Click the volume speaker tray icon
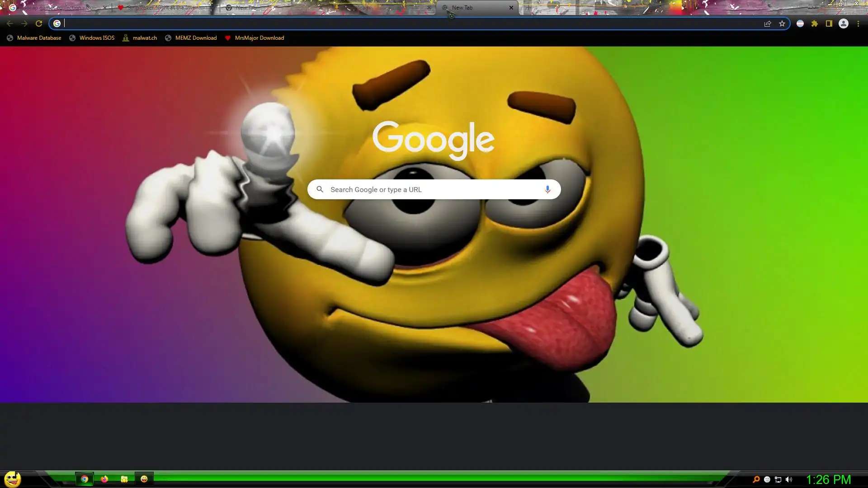 (789, 479)
